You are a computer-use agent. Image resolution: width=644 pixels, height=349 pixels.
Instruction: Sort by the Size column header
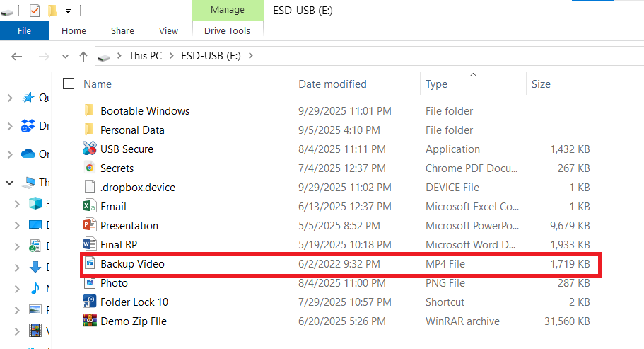[x=541, y=84]
